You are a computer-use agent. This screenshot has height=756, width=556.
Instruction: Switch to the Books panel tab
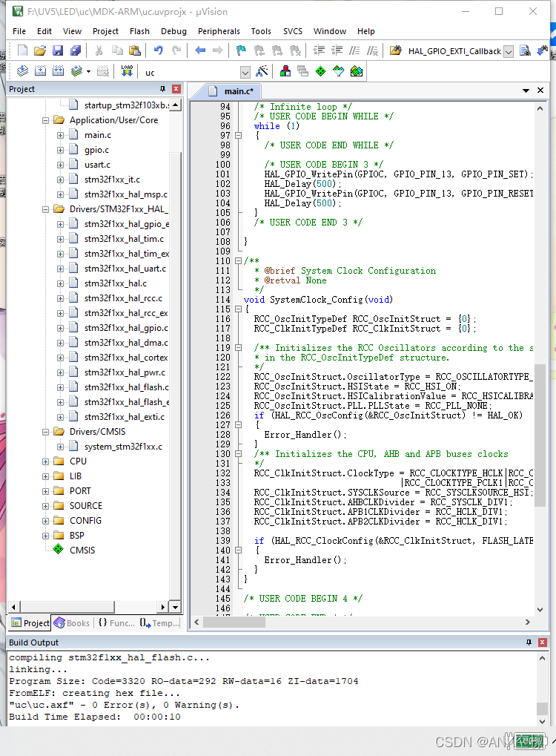[72, 623]
